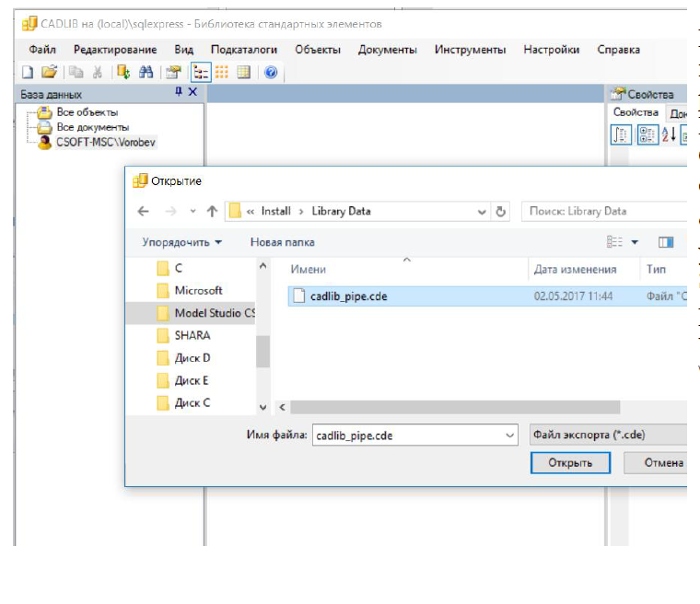700x604 pixels.
Task: Select Все документы in database tree
Action: pos(92,128)
